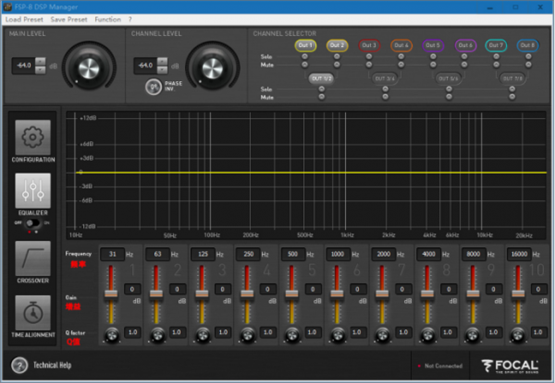Click the Technical Help label
The width and height of the screenshot is (555, 383).
pyautogui.click(x=52, y=365)
